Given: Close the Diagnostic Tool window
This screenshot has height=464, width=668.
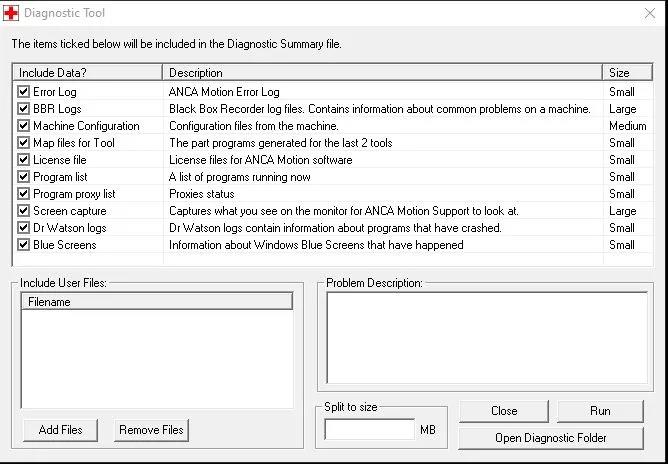Looking at the screenshot, I should coord(650,13).
